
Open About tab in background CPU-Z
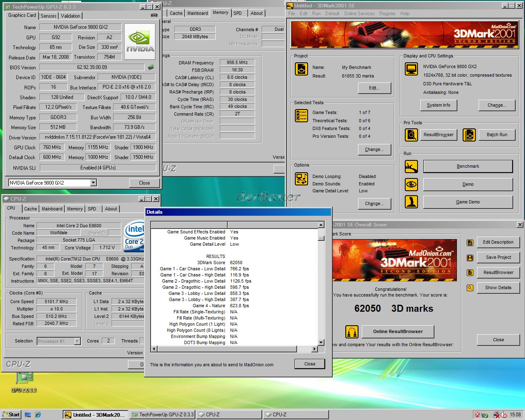click(257, 13)
